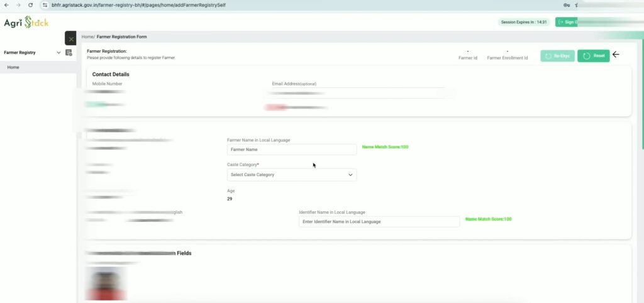
Task: Click the blurred farmer photo thumbnail
Action: coord(106,284)
